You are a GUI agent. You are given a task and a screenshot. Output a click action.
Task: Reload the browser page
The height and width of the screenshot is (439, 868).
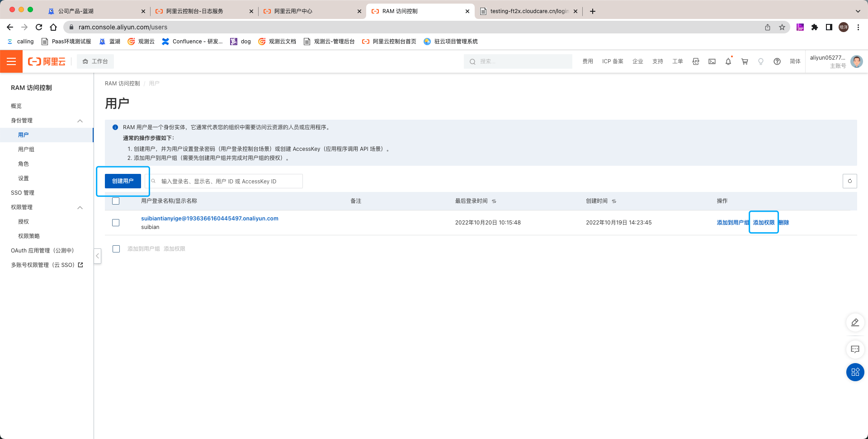coord(39,27)
